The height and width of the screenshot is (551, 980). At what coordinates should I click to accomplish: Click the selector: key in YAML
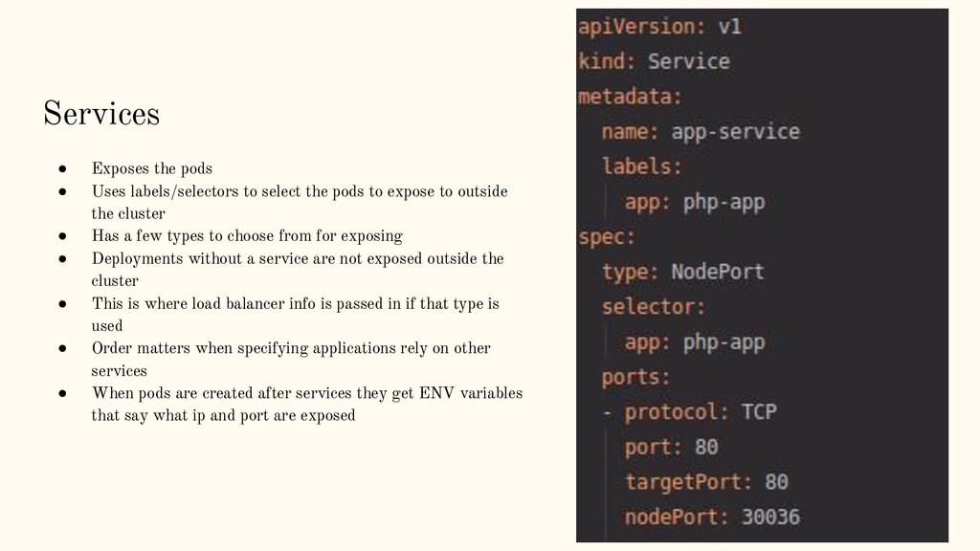[653, 307]
